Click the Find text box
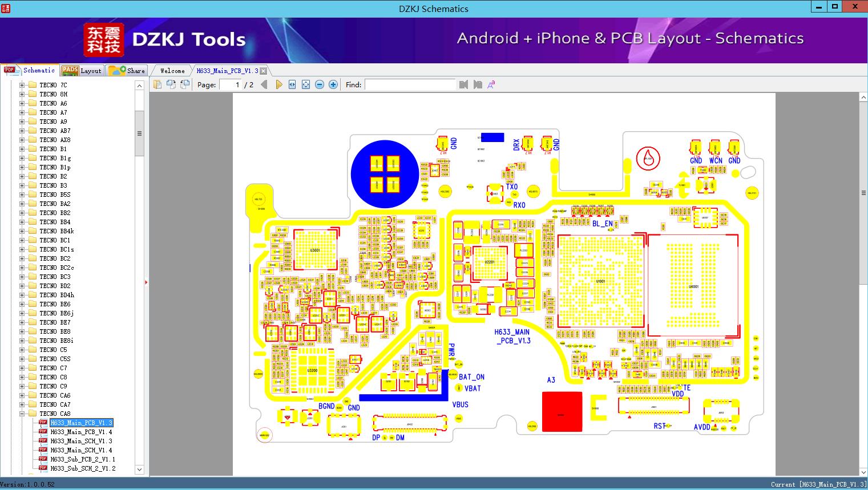 [x=410, y=84]
